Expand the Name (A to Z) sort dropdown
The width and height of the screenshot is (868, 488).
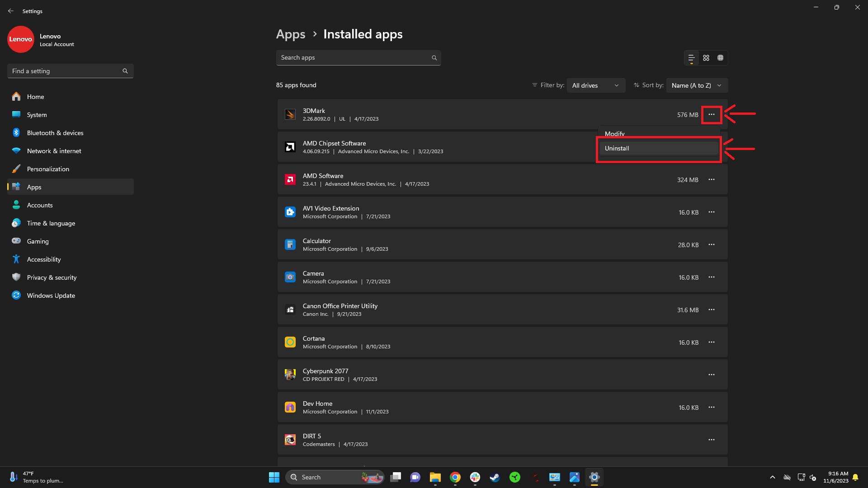697,85
